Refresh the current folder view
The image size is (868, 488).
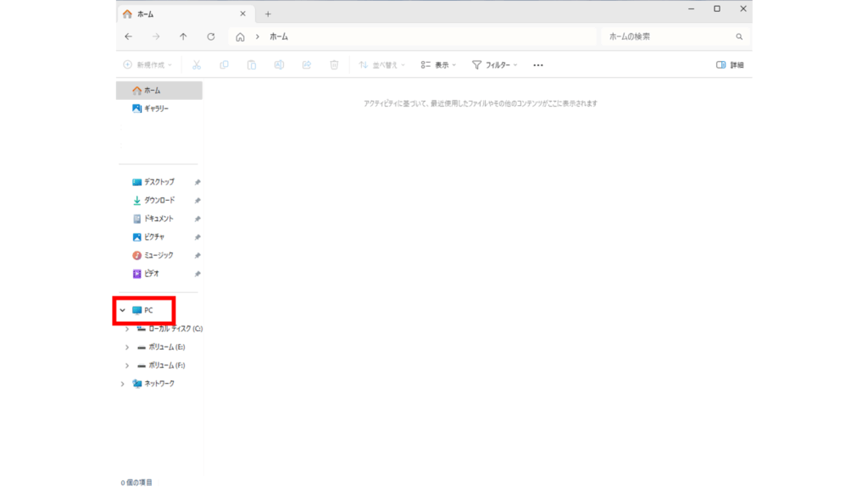211,36
